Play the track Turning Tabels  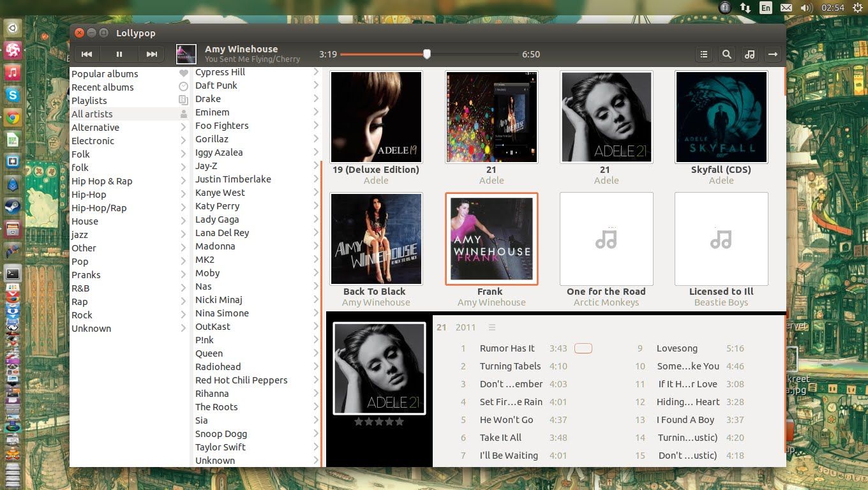(x=511, y=366)
